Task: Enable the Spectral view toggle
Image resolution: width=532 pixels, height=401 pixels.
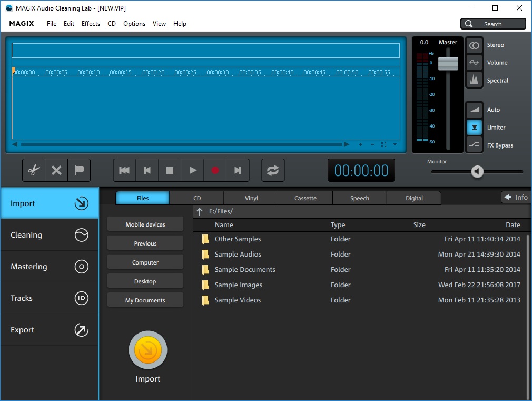Action: click(x=474, y=81)
